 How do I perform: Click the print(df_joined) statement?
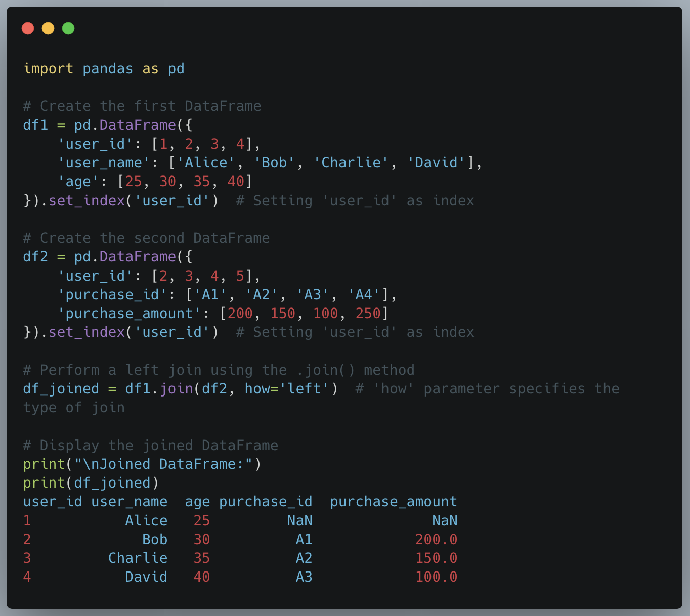click(x=90, y=482)
